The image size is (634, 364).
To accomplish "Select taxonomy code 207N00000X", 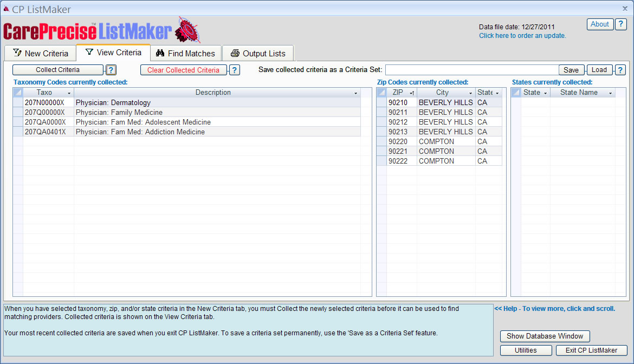I will click(48, 102).
